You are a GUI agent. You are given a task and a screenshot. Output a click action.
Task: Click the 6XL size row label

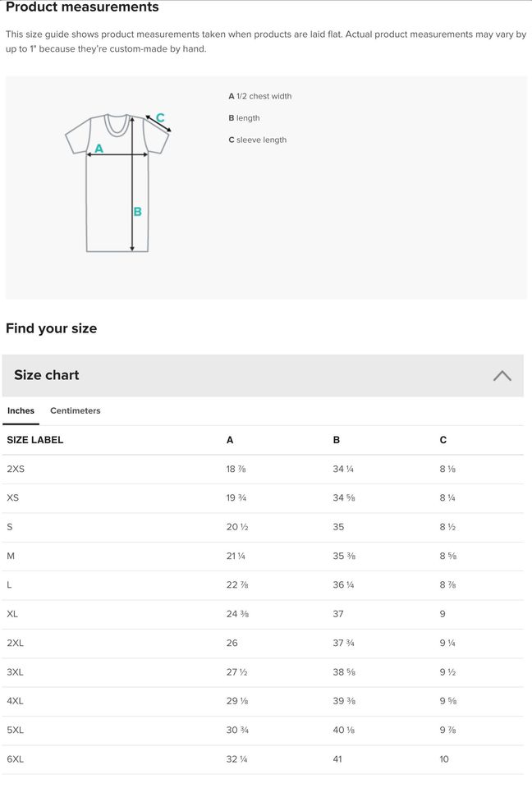click(15, 759)
